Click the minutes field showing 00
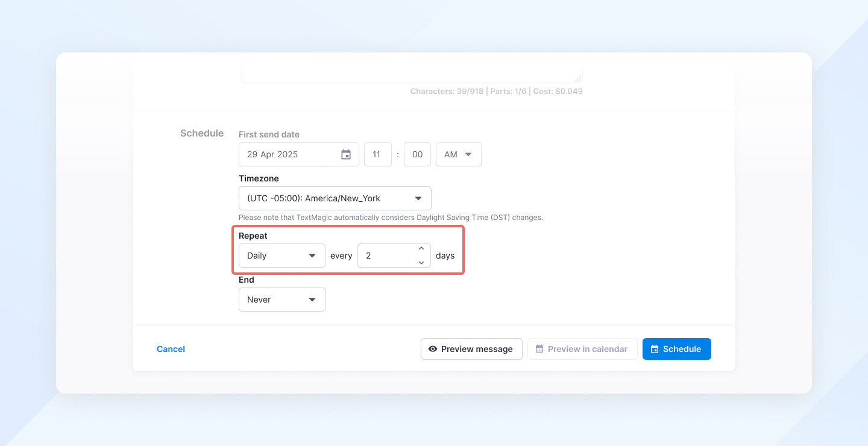Viewport: 868px width, 446px height. [417, 155]
